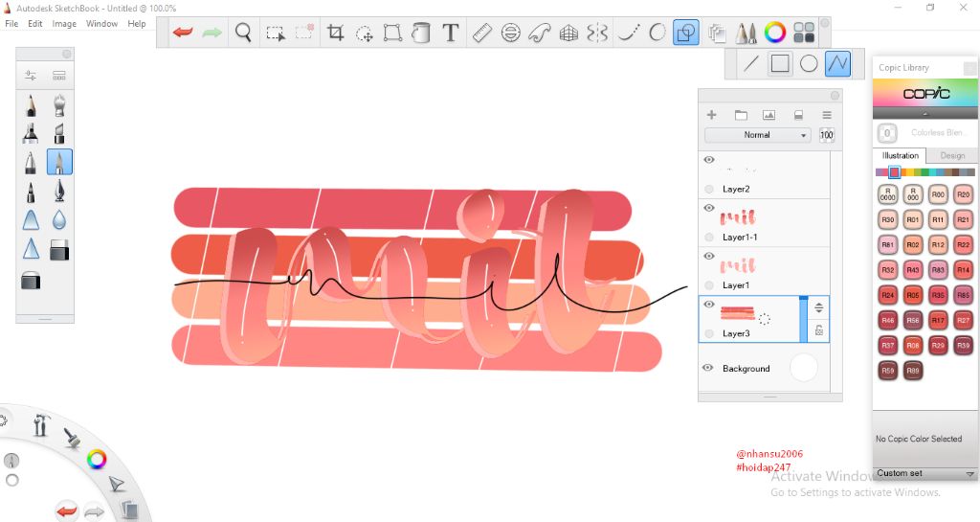Switch to the Illustration tab
The image size is (980, 522).
[900, 156]
